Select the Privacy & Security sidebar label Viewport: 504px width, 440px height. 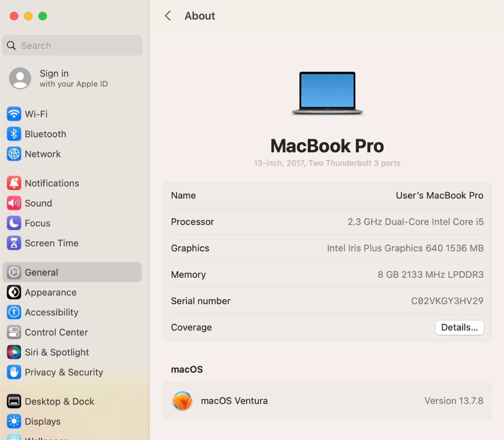tap(64, 372)
